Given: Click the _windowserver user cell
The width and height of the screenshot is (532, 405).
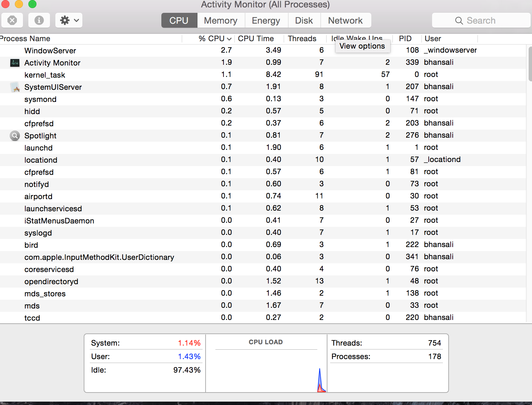Looking at the screenshot, I should point(450,50).
